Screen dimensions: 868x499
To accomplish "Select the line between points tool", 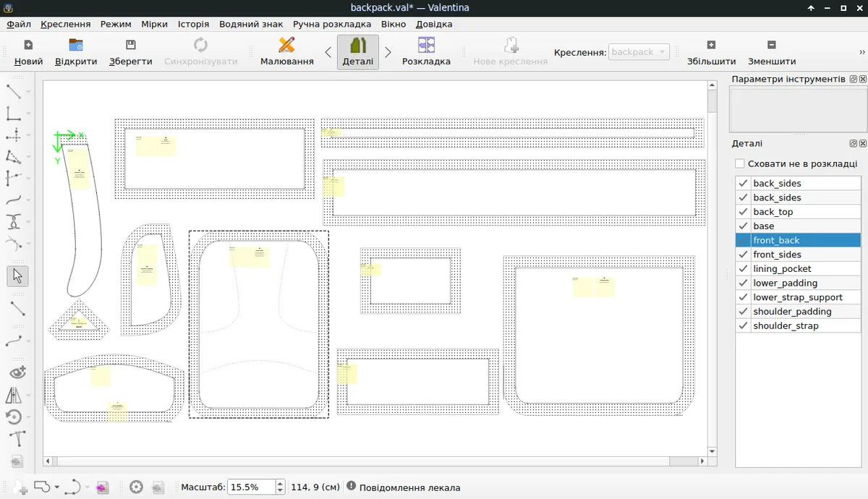I will pyautogui.click(x=14, y=92).
